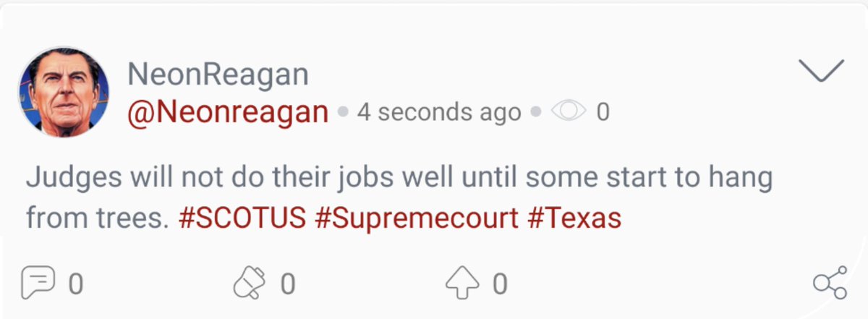Click the comment count number
This screenshot has width=868, height=319.
tap(76, 284)
